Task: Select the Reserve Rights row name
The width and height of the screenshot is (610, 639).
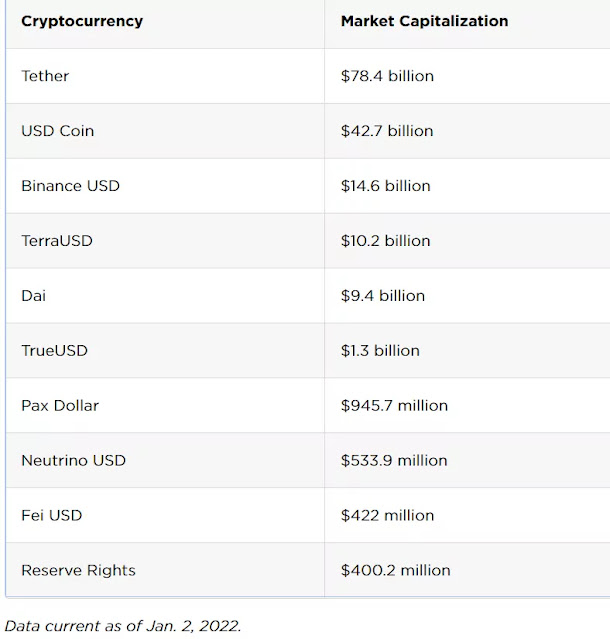Action: click(78, 571)
